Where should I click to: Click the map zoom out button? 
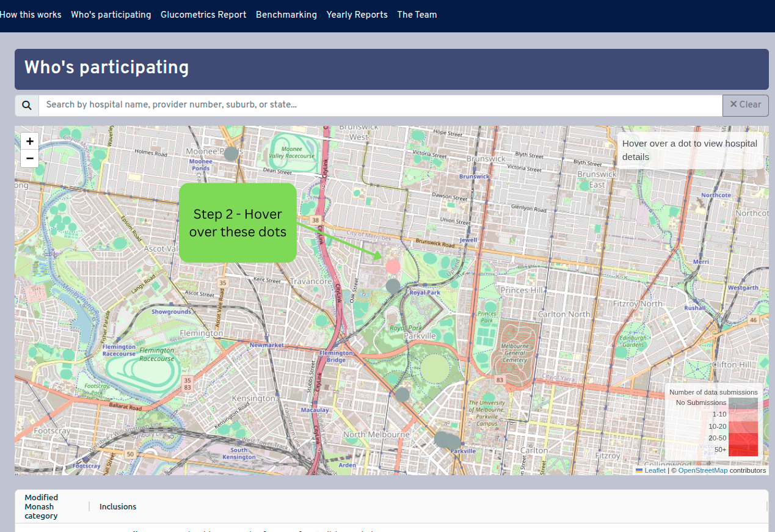pyautogui.click(x=29, y=158)
